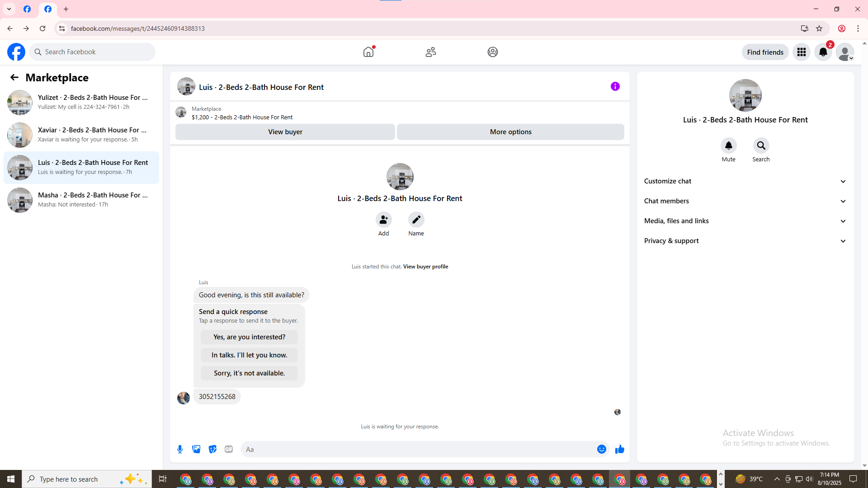Expand the Chat members section
The width and height of the screenshot is (868, 488).
(745, 201)
